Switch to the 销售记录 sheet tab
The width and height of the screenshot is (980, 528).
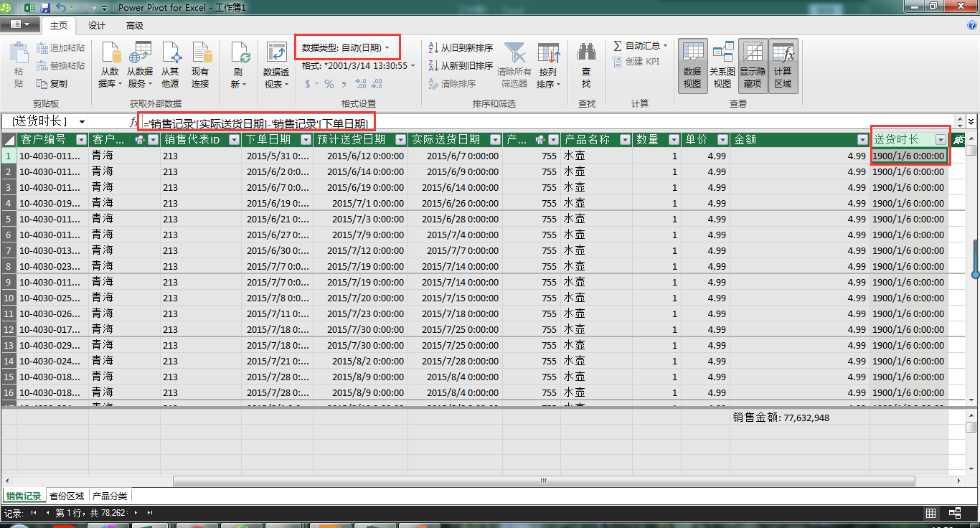click(24, 496)
